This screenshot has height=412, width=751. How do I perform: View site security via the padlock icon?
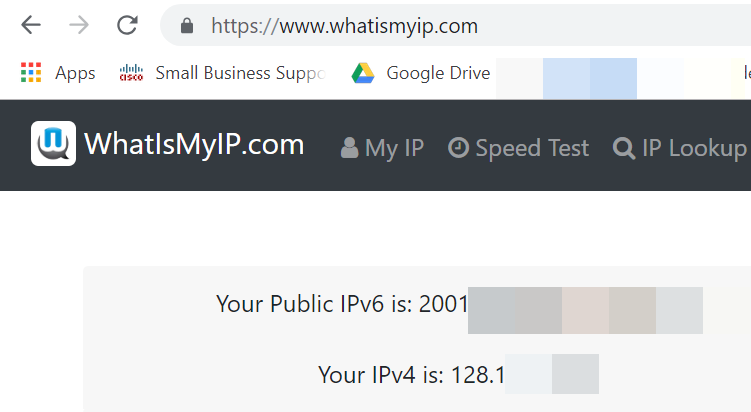pos(187,26)
